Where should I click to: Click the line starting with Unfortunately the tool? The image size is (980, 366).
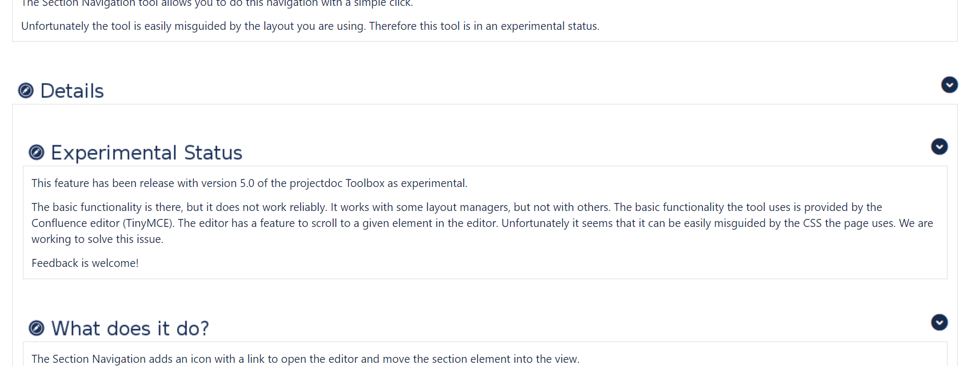coord(310,26)
